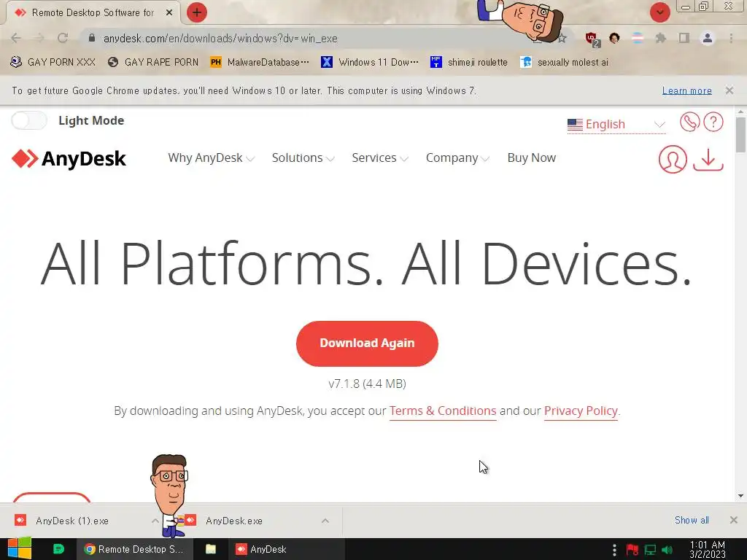Close the downloads bar
The image size is (747, 560).
[x=734, y=520]
